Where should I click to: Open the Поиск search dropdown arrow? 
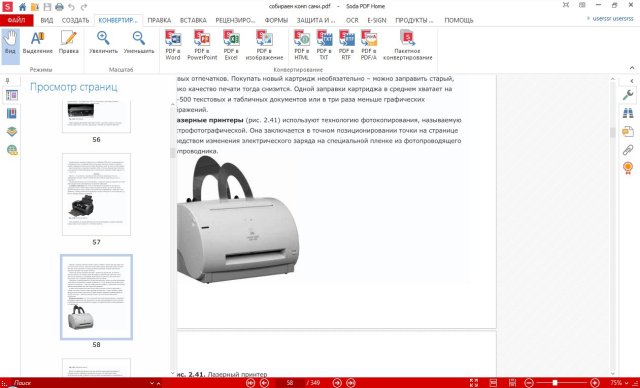tap(152, 383)
